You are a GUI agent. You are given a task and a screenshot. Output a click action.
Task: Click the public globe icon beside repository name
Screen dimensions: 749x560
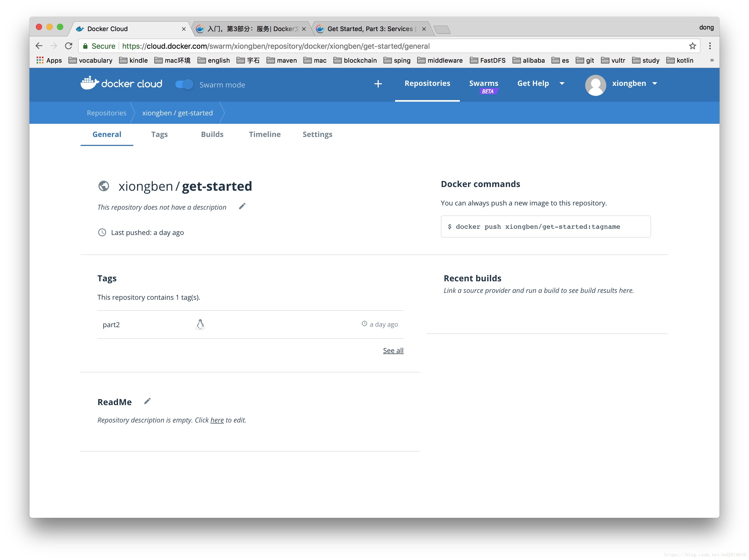click(104, 186)
